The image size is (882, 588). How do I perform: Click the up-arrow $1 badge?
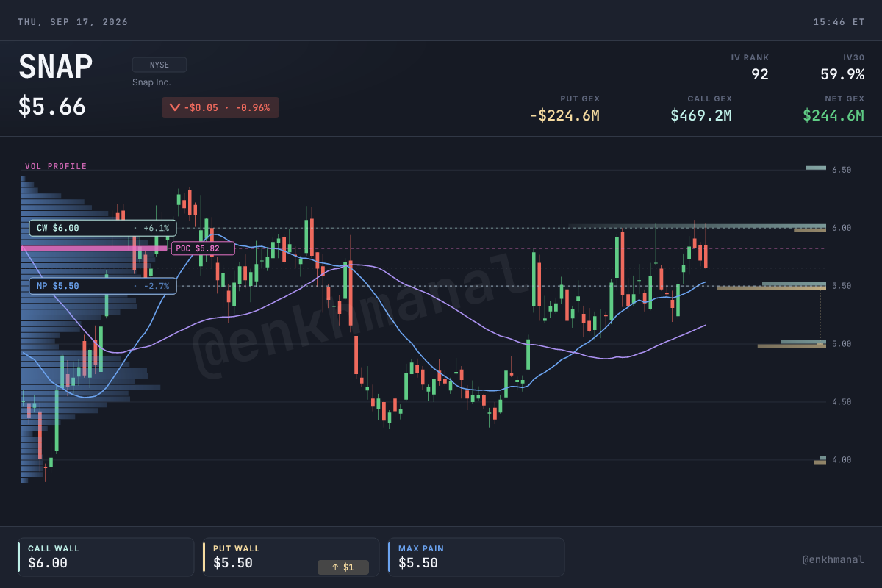point(343,567)
